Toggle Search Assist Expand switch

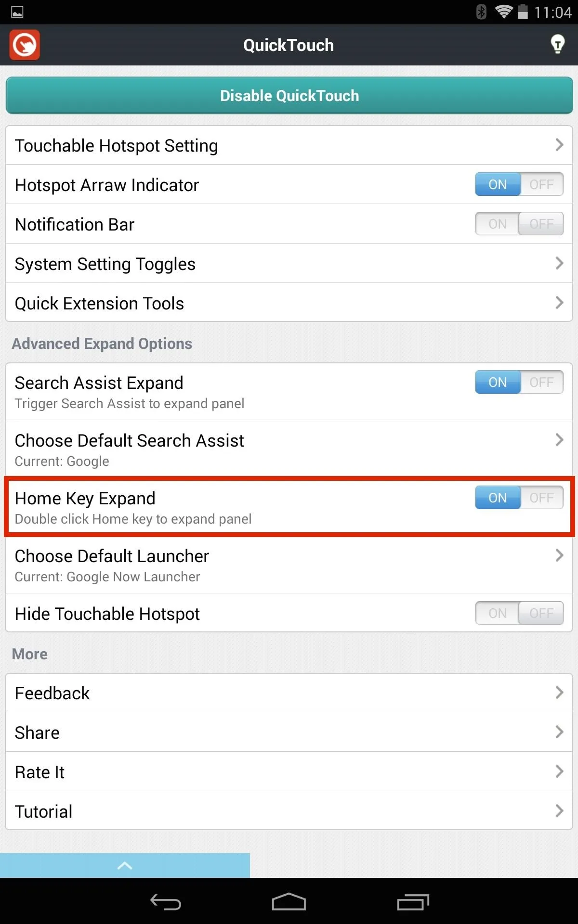(519, 382)
